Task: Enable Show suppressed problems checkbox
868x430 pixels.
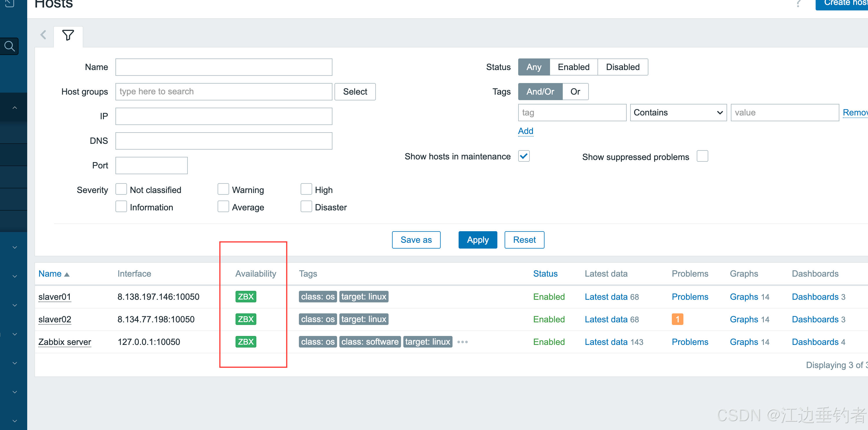Action: [702, 156]
